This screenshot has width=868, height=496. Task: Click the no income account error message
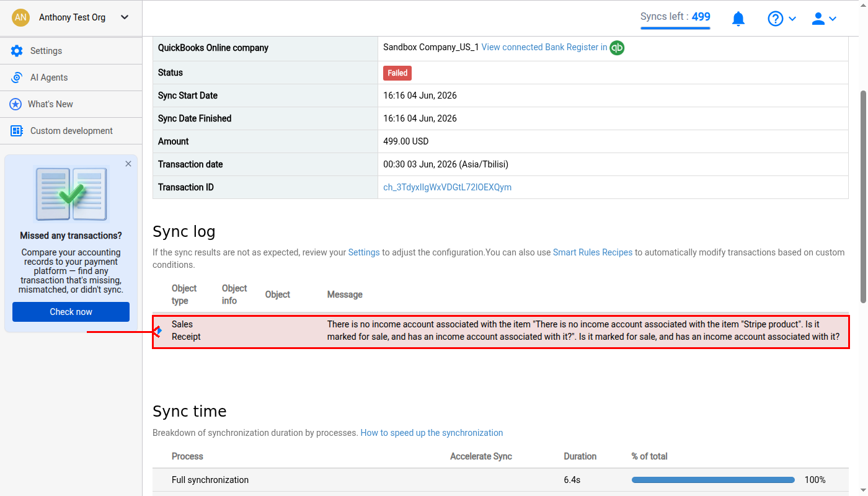[583, 330]
